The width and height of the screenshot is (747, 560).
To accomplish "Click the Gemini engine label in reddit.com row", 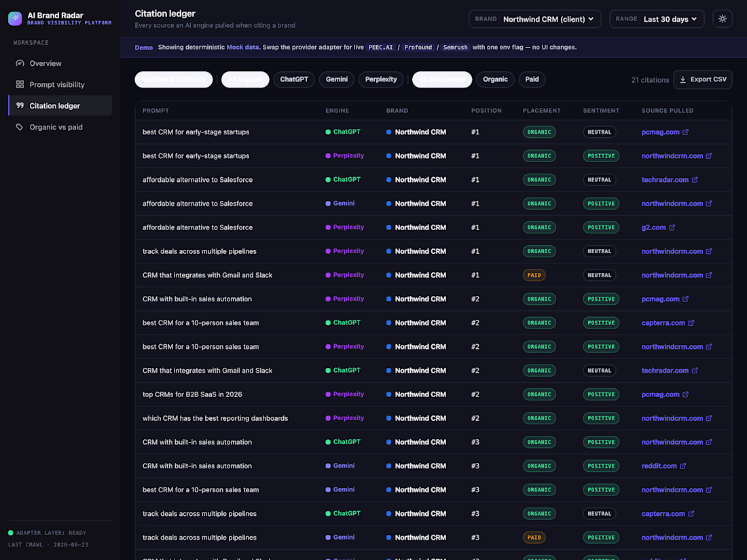I will 340,466.
